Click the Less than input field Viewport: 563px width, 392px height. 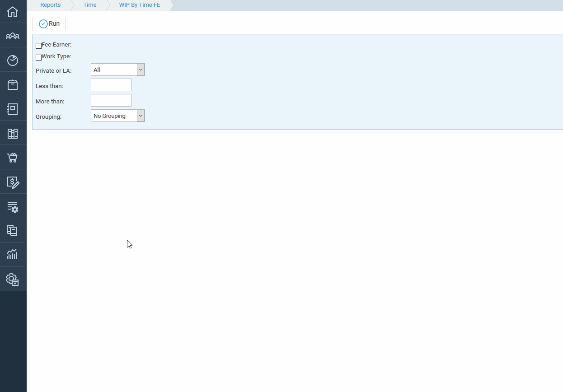point(111,85)
